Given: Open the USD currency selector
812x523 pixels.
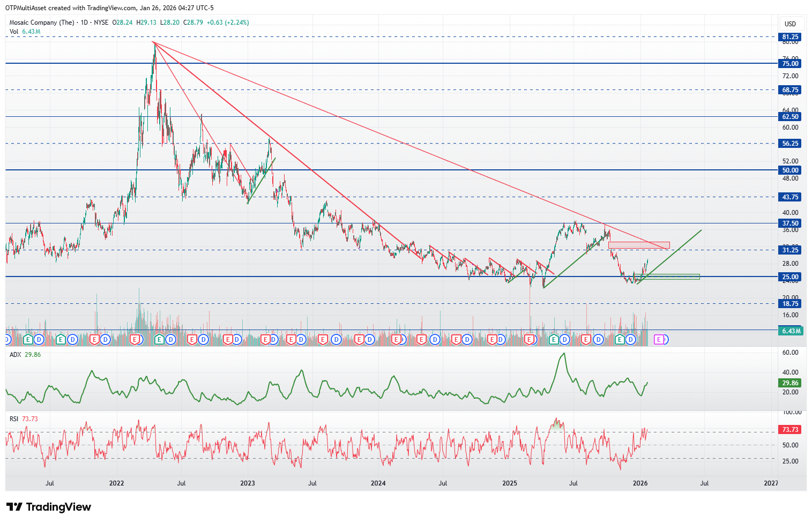Looking at the screenshot, I should click(790, 24).
